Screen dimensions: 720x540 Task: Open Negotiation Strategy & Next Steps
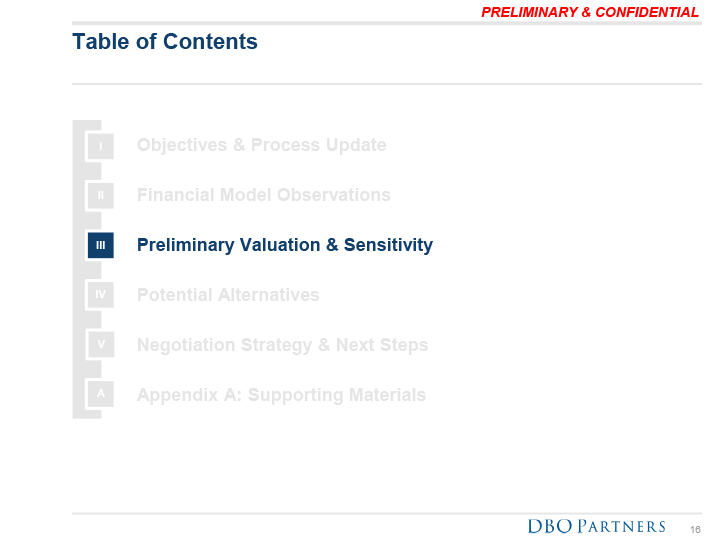(282, 345)
